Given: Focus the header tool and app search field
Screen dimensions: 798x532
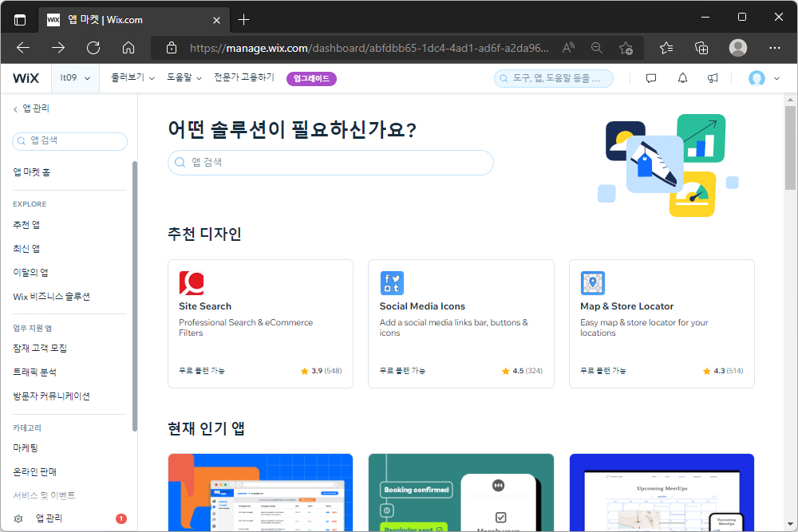Looking at the screenshot, I should point(554,78).
